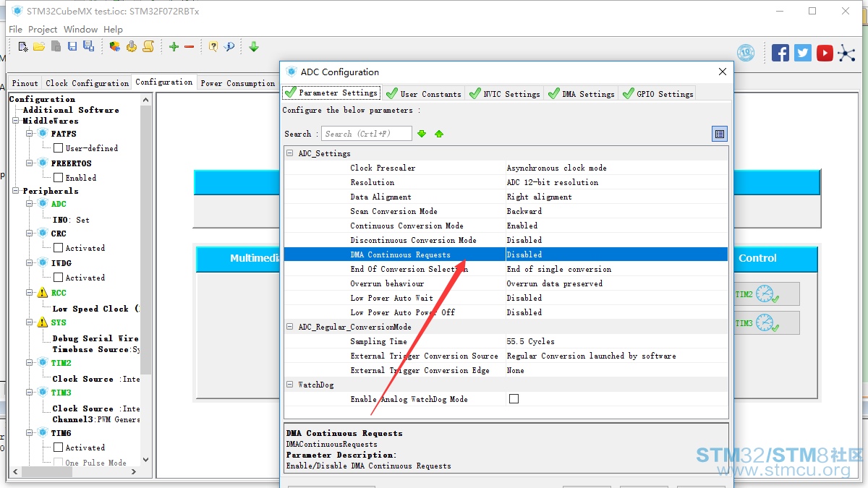Collapse the ADC_Regular_ConversionMode group
This screenshot has width=868, height=488.
point(290,327)
